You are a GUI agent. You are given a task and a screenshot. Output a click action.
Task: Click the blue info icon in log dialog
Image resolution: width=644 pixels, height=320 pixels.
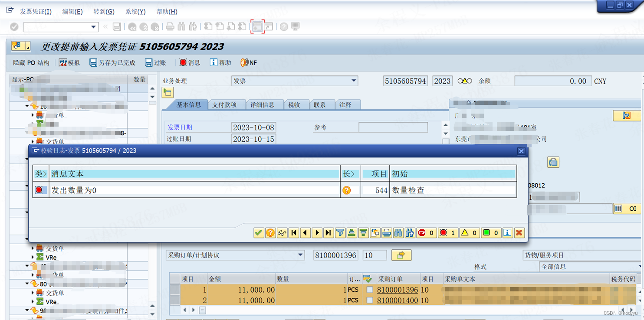[x=507, y=233]
